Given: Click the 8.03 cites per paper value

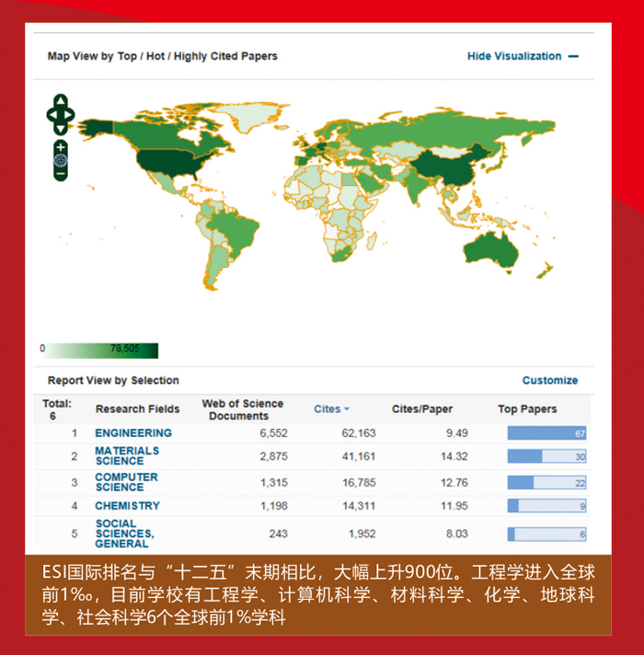Looking at the screenshot, I should (456, 534).
